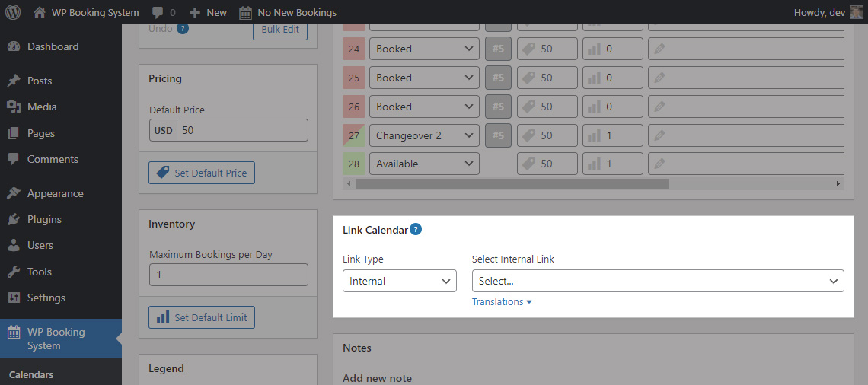Click the help icon next to Undo
The image size is (868, 385).
(x=183, y=29)
